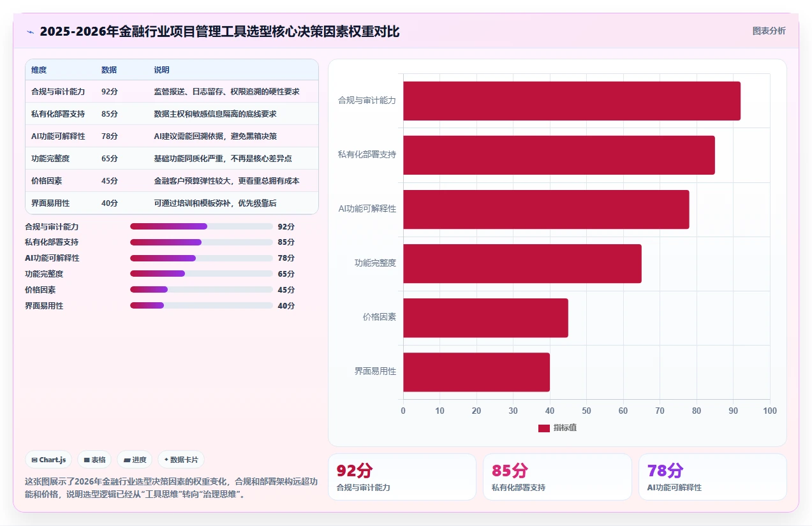
Task: Click the chart axis label 合规与审计能力
Action: pyautogui.click(x=367, y=101)
